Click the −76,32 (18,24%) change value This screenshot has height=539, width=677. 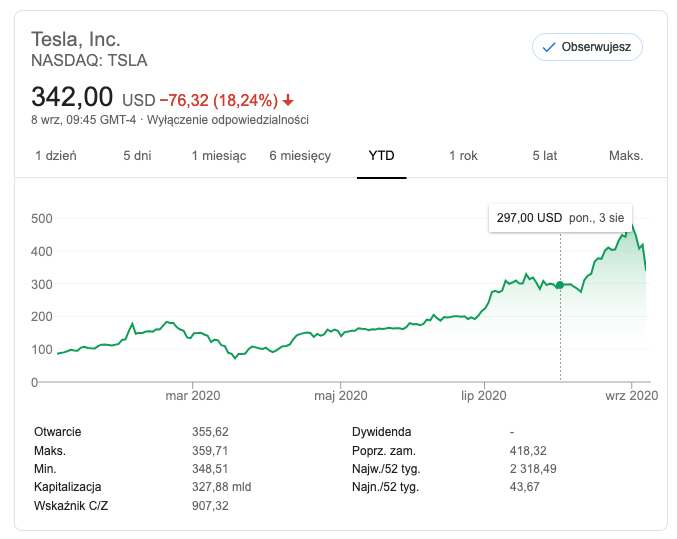tap(219, 101)
